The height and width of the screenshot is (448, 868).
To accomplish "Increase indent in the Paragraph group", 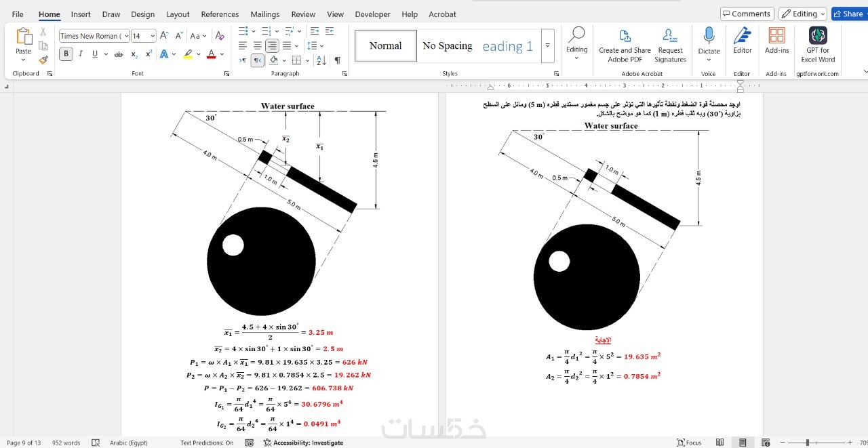I will (x=330, y=31).
